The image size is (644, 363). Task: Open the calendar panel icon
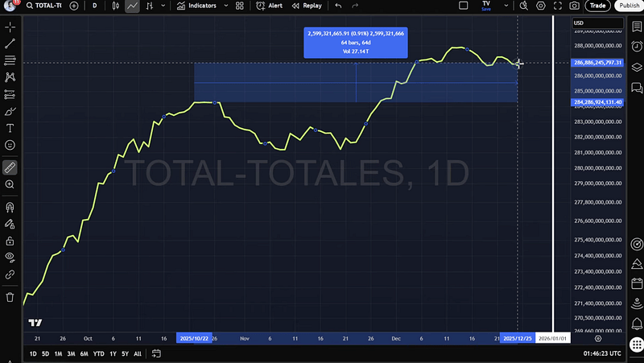(637, 283)
